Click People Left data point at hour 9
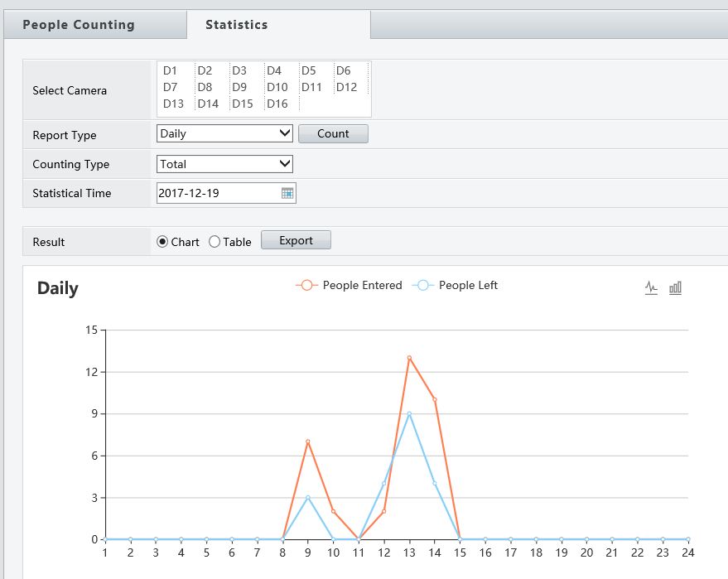The width and height of the screenshot is (728, 579). (308, 498)
